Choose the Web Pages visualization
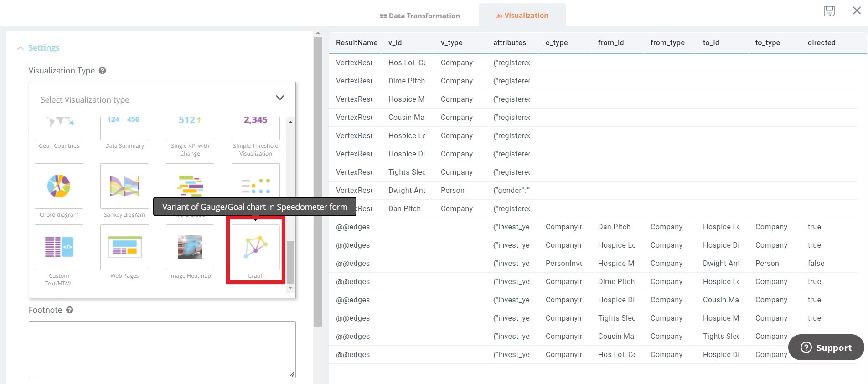868x384 pixels. (124, 248)
